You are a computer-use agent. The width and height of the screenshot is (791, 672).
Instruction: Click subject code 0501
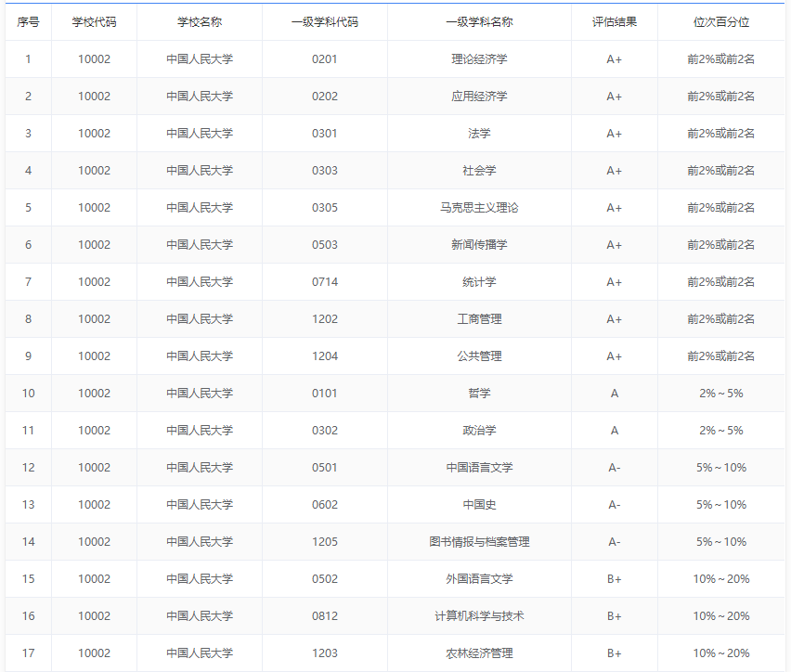(325, 467)
